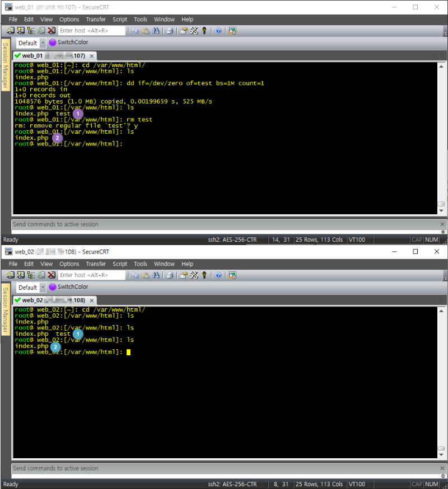The width and height of the screenshot is (448, 489).
Task: Click Connect in Tab icon in web_02 window
Action: click(31, 275)
